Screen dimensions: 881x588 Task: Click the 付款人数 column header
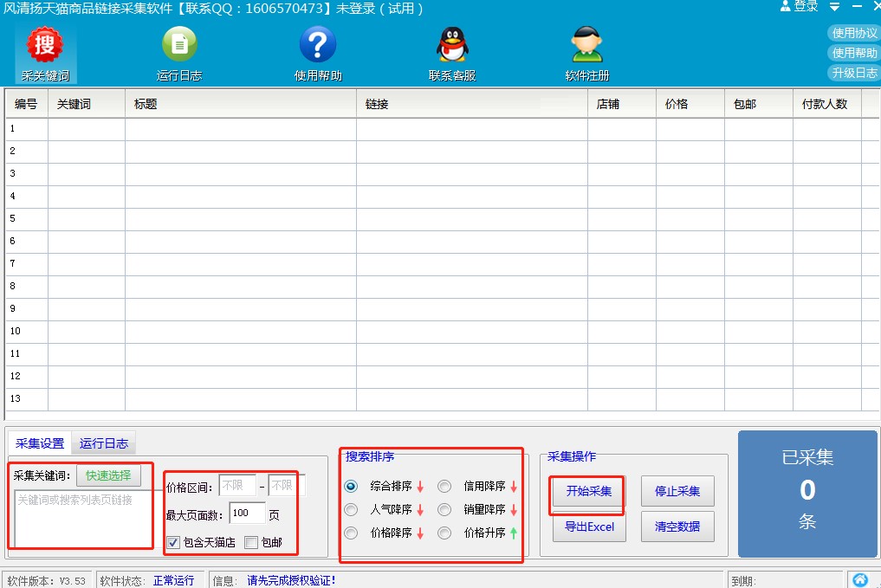pos(827,104)
